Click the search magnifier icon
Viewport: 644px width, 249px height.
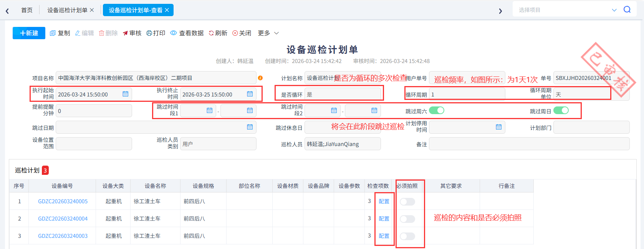click(x=627, y=10)
